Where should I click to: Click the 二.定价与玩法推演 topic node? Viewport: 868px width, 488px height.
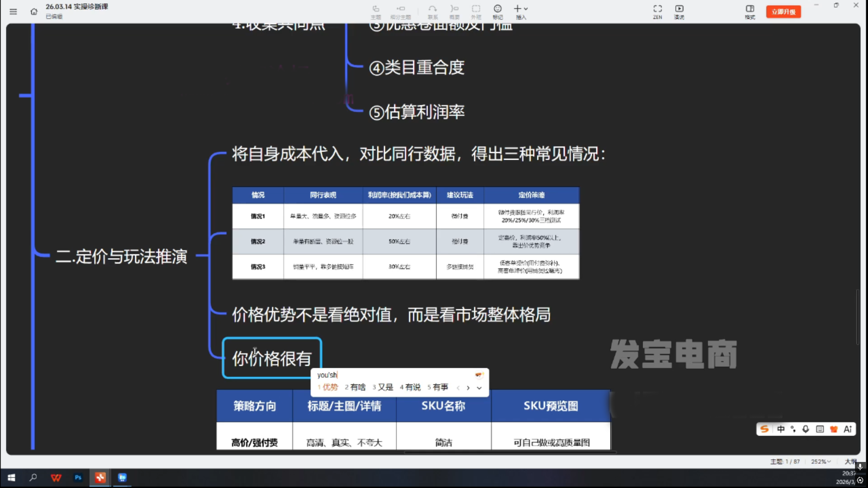click(122, 256)
